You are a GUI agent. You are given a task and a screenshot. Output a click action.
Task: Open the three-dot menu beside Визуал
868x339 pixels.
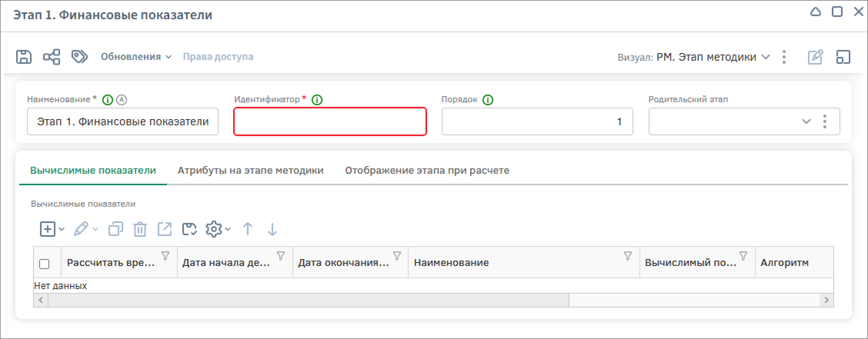pyautogui.click(x=784, y=57)
